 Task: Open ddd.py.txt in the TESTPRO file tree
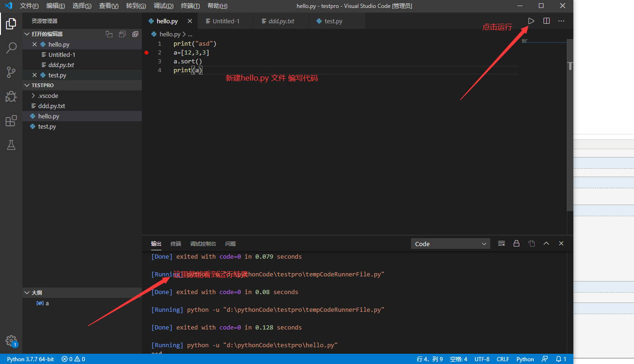[82, 106]
